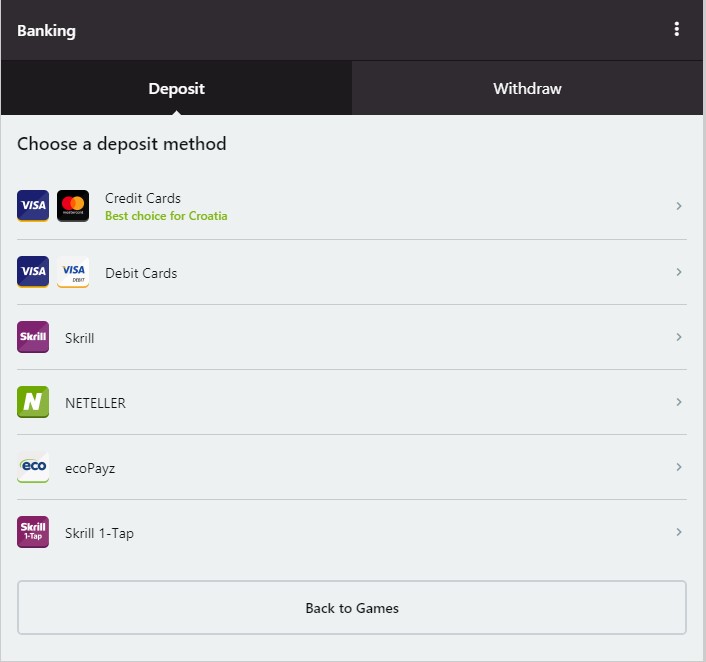Click the Mastercard icon beside Credit Cards
The height and width of the screenshot is (662, 706).
tap(73, 206)
